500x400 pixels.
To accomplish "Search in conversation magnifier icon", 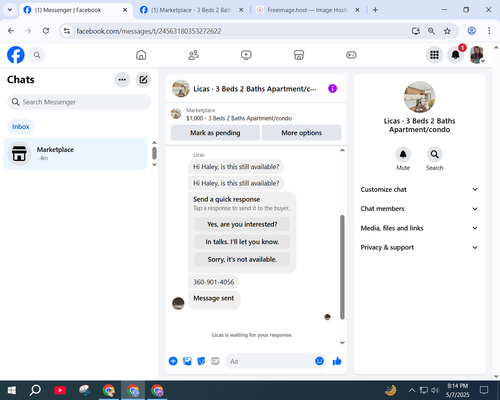I will pos(434,155).
